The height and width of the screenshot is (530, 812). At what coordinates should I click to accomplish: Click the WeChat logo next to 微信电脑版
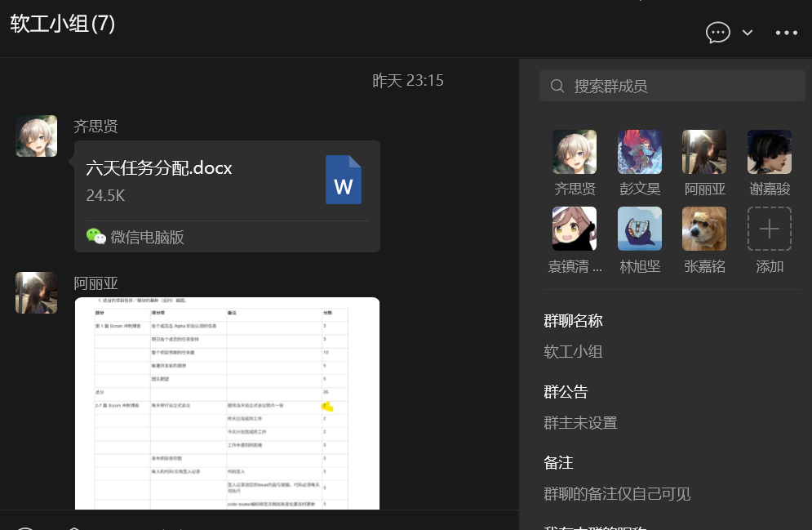pos(99,236)
